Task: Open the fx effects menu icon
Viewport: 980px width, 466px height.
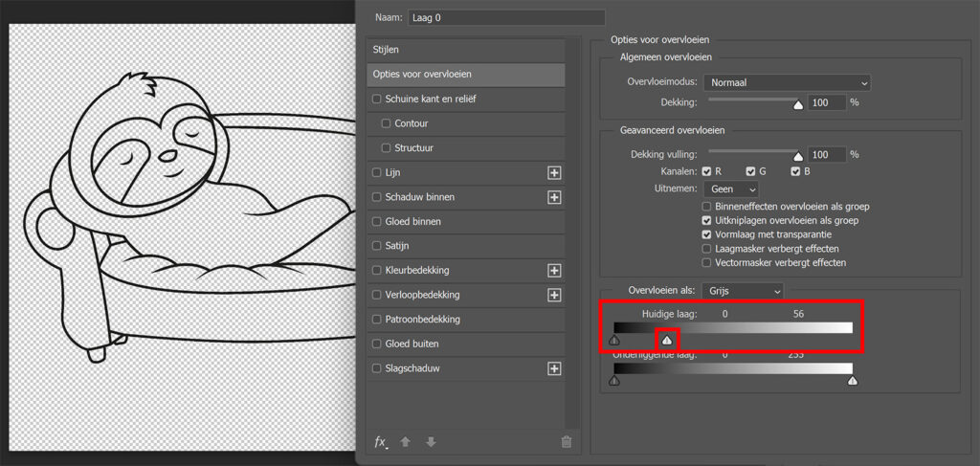Action: click(380, 441)
